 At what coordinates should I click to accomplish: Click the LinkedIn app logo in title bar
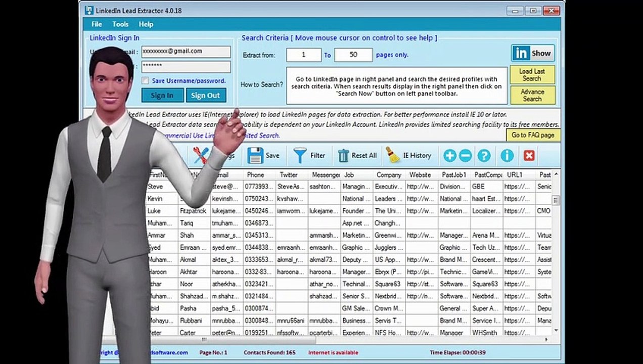pyautogui.click(x=89, y=10)
